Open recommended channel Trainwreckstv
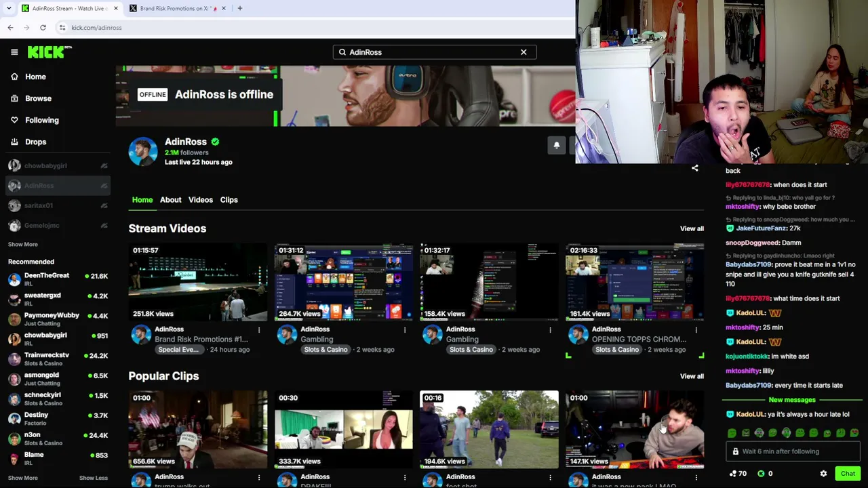This screenshot has width=868, height=488. (x=58, y=358)
